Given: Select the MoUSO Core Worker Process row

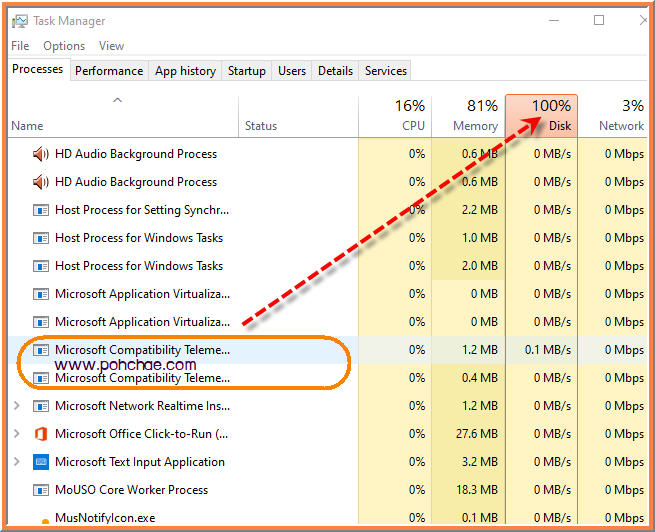Looking at the screenshot, I should tap(328, 490).
